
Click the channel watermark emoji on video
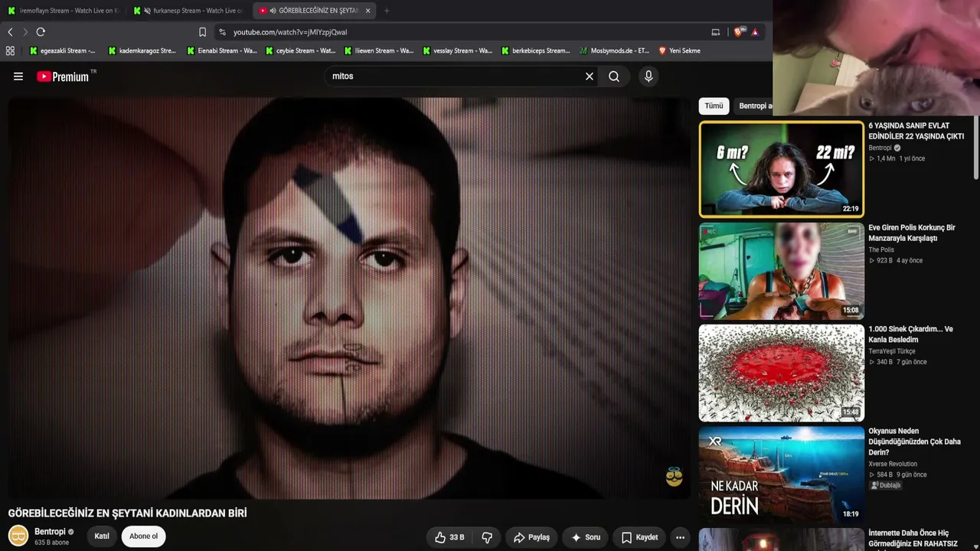coord(674,477)
